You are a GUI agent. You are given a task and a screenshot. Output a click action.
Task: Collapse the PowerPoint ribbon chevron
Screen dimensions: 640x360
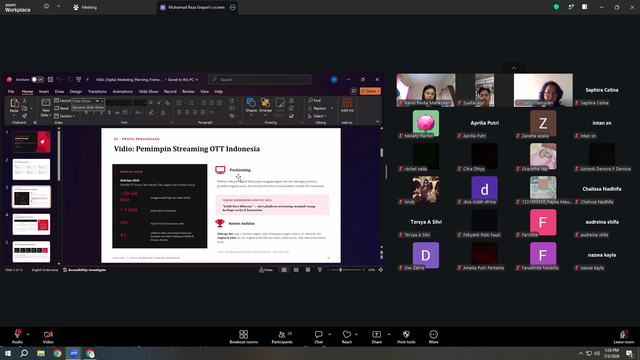click(377, 121)
